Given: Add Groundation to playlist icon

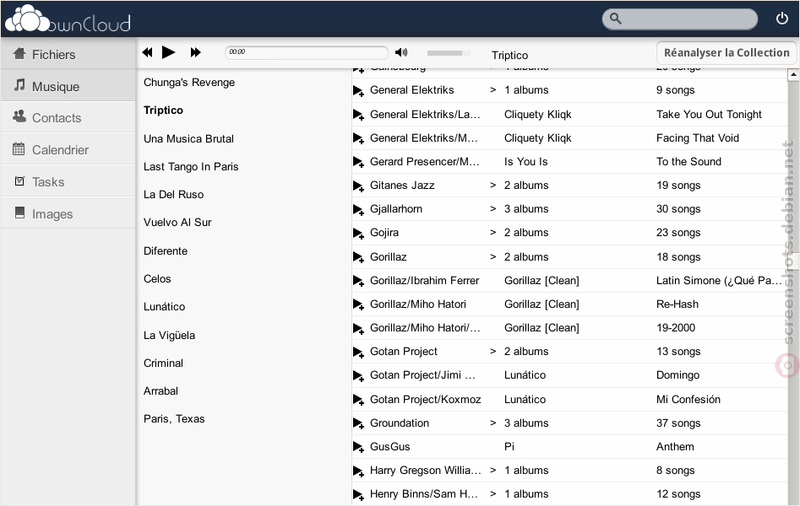Looking at the screenshot, I should click(359, 423).
